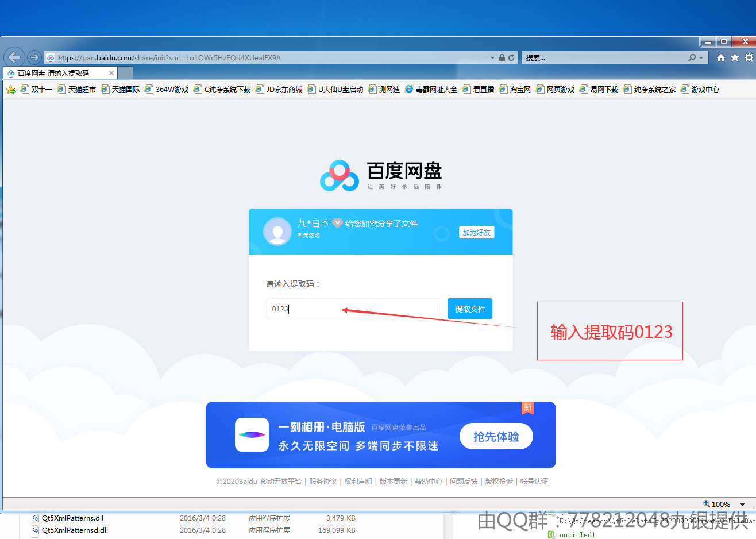Click the sharer's avatar image
Image resolution: width=756 pixels, height=539 pixels.
277,232
